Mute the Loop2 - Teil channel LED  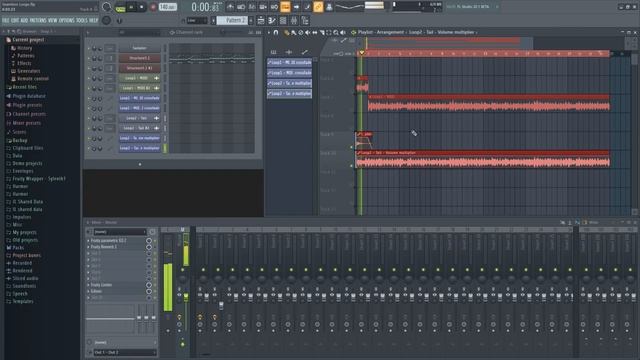(89, 118)
